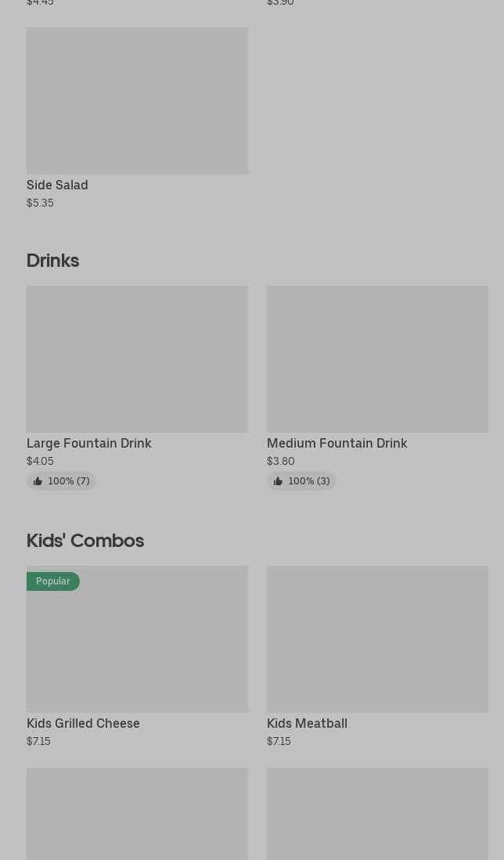Viewport: 504px width, 860px height.
Task: Click the Kids Meatball title
Action: point(307,723)
